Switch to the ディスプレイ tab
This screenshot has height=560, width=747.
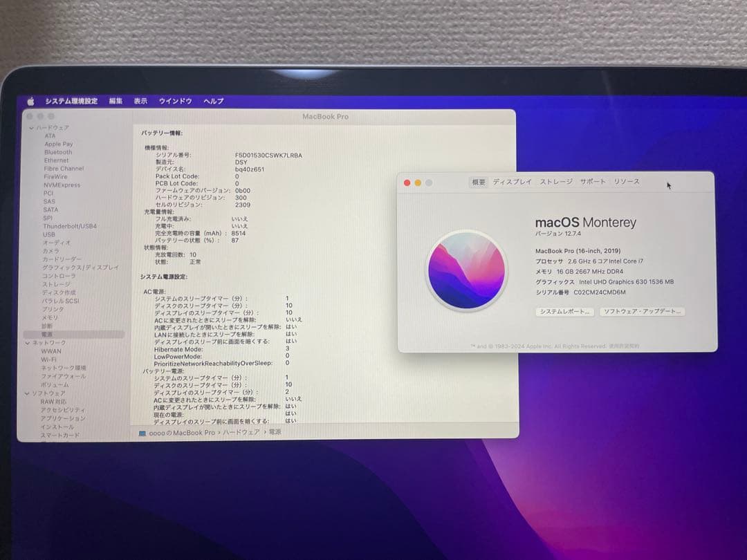coord(512,181)
